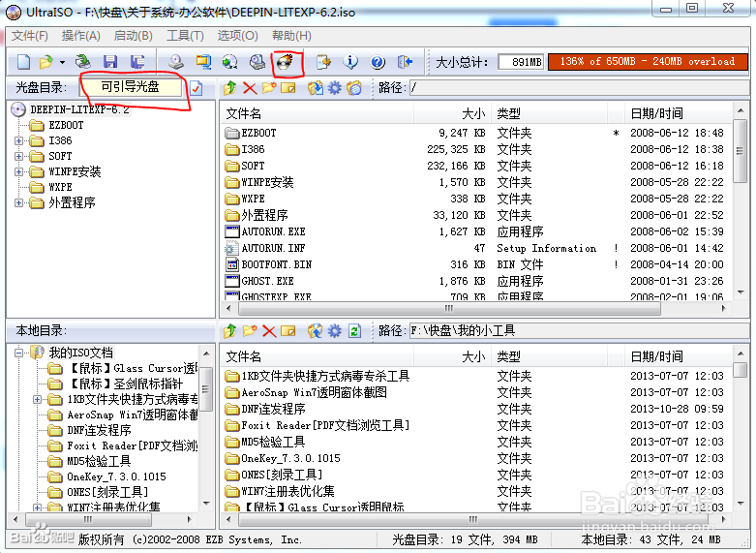Create new folder in local pane toolbar
The image size is (756, 553).
point(250,331)
